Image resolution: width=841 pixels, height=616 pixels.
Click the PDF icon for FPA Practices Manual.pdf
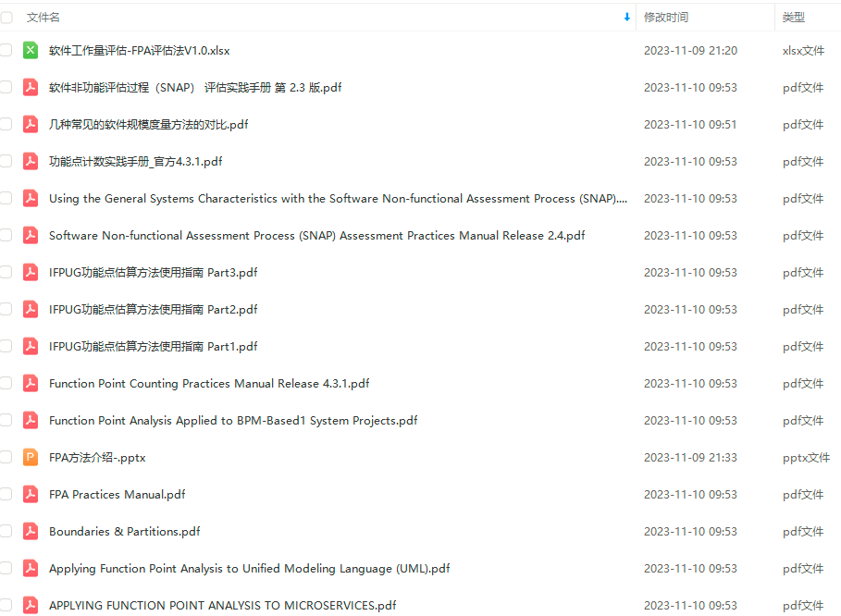[x=31, y=494]
